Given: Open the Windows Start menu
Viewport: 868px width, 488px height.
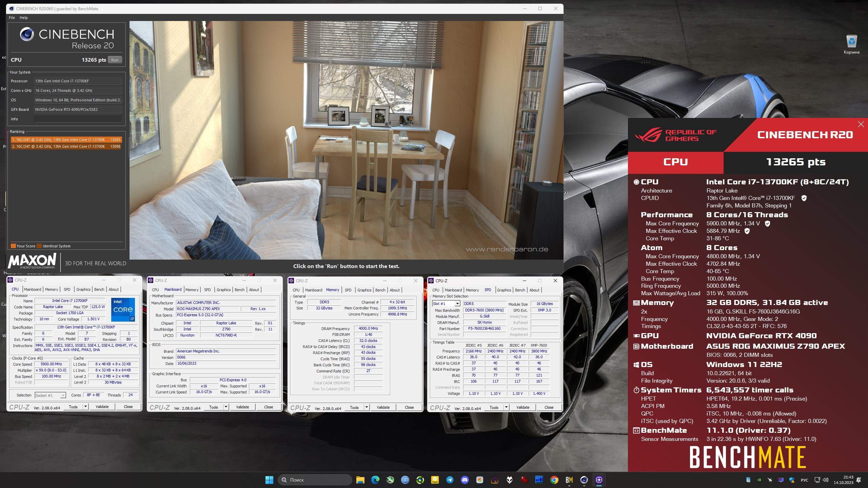Looking at the screenshot, I should point(269,480).
